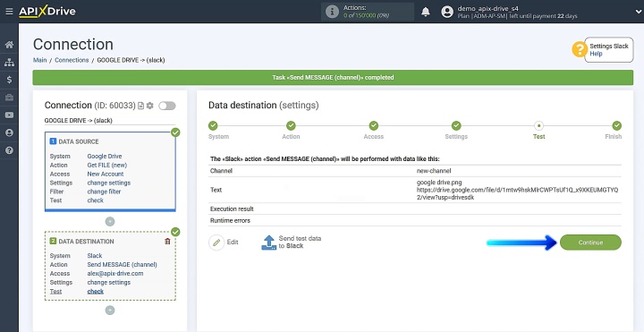Click the Send test data upload icon
Viewport: 644px width, 332px height.
(x=269, y=243)
